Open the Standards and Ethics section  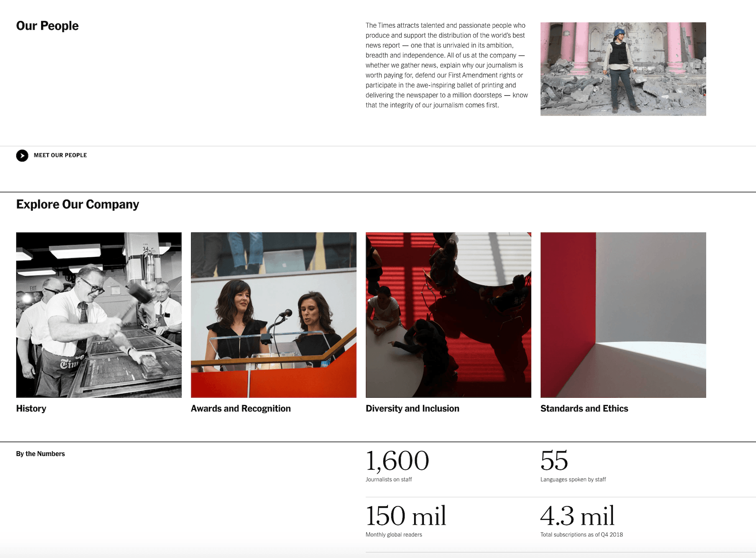[584, 408]
